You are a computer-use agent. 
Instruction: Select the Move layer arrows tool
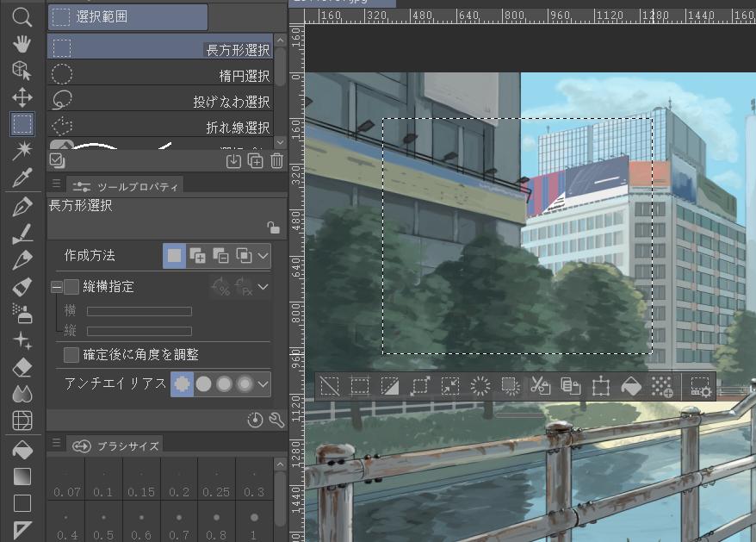[22, 97]
